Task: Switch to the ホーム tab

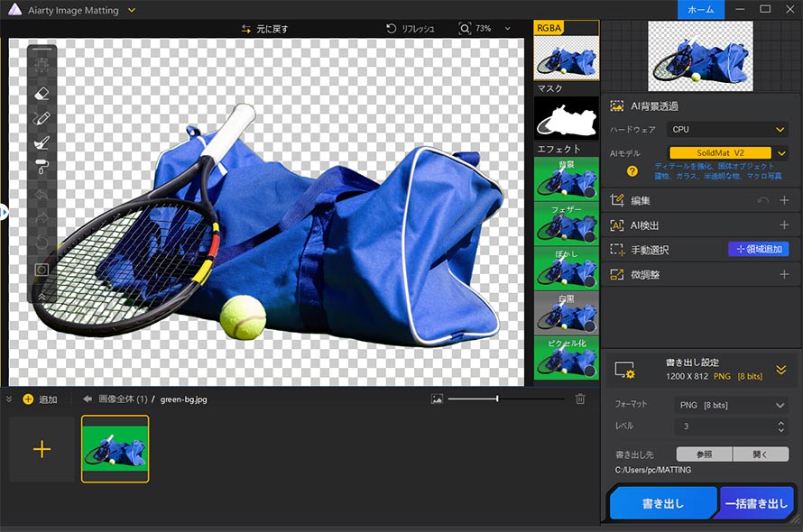Action: pos(700,10)
